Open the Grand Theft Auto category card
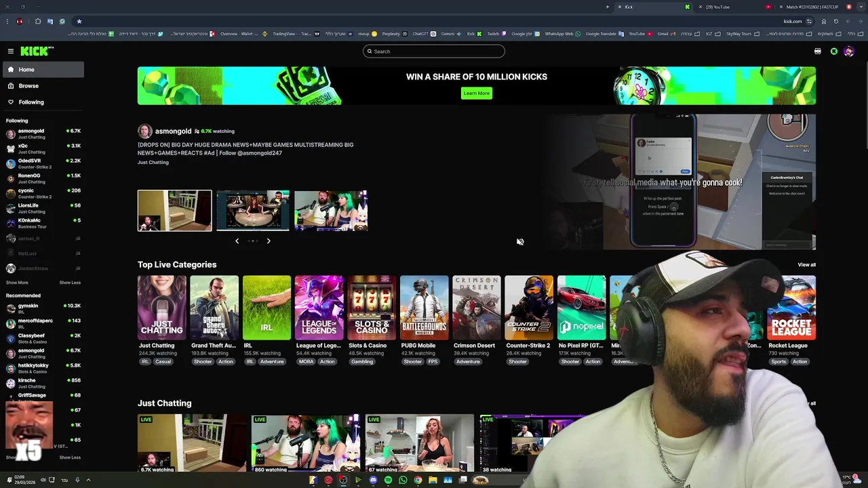Viewport: 868px width, 488px height. pyautogui.click(x=214, y=308)
